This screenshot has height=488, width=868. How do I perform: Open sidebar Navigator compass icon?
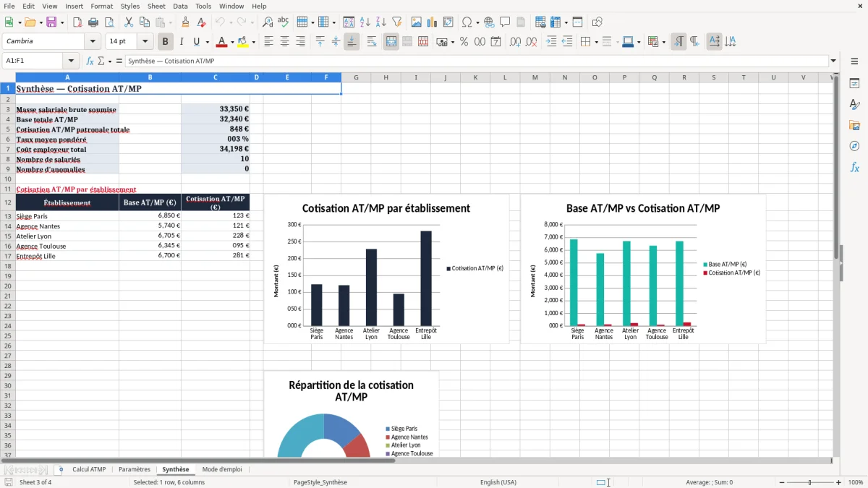pyautogui.click(x=854, y=146)
